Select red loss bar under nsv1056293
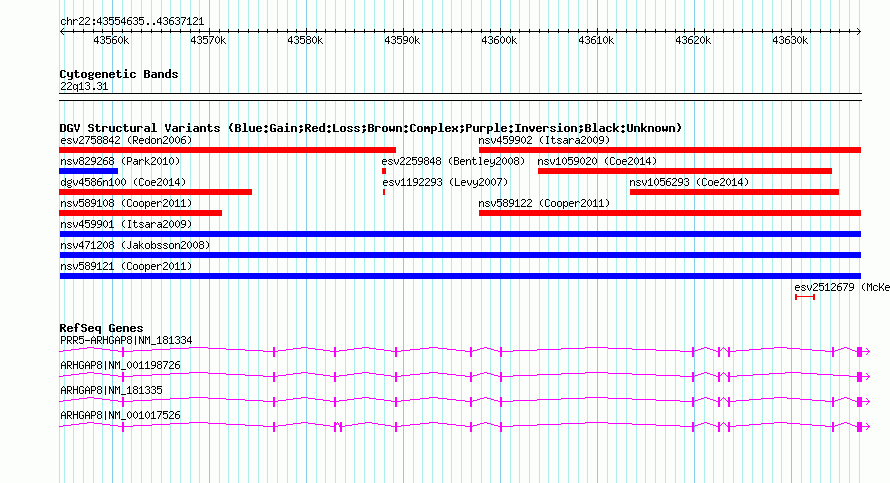The image size is (890, 483). point(734,192)
